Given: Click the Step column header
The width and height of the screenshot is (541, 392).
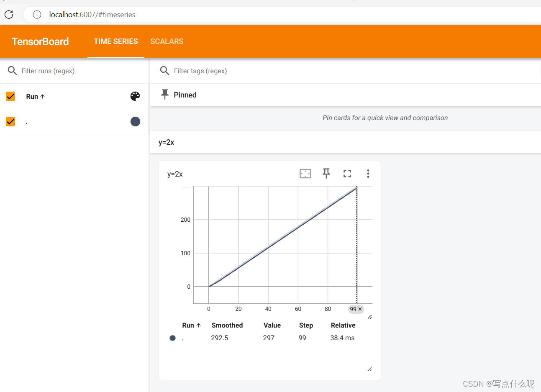Looking at the screenshot, I should coord(306,325).
